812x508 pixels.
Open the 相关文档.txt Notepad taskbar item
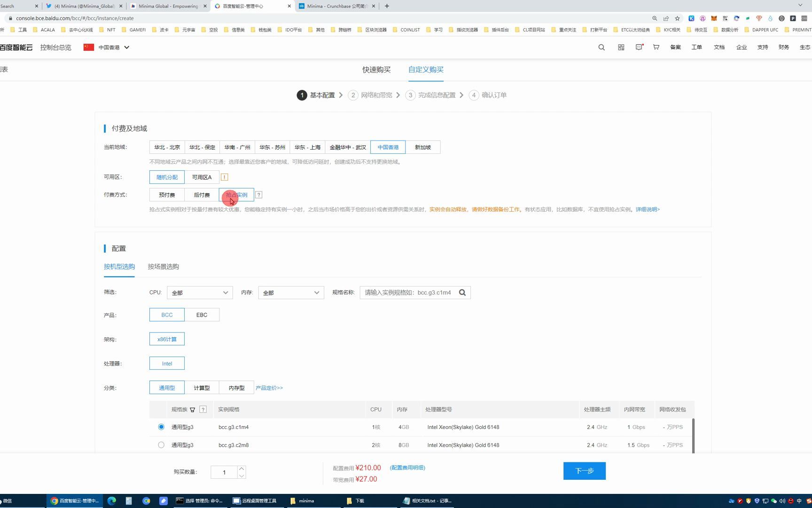click(x=427, y=501)
